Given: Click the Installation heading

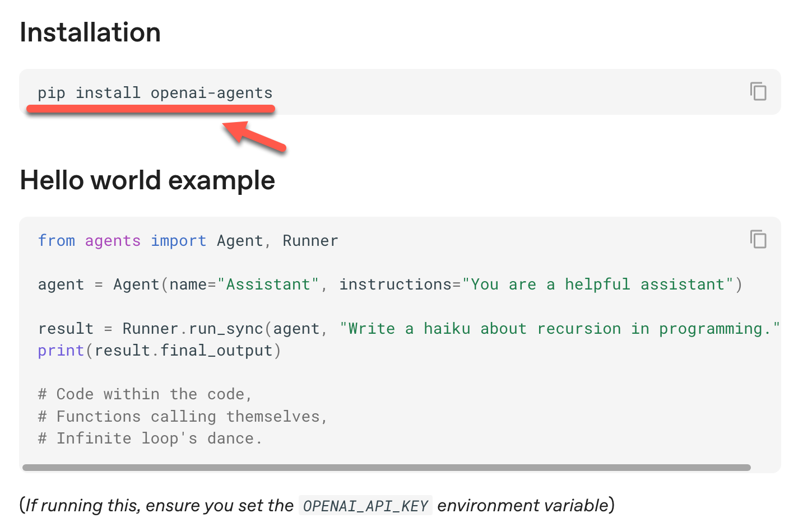Looking at the screenshot, I should point(90,32).
